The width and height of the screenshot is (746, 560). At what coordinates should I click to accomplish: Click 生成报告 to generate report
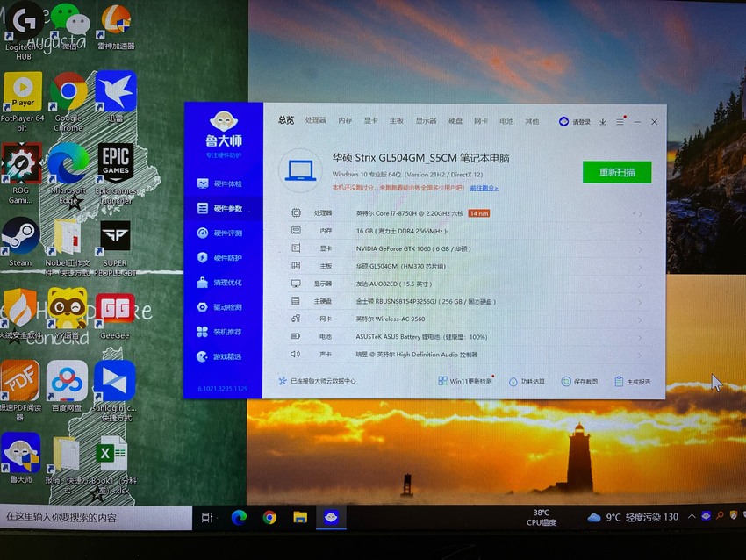(633, 382)
